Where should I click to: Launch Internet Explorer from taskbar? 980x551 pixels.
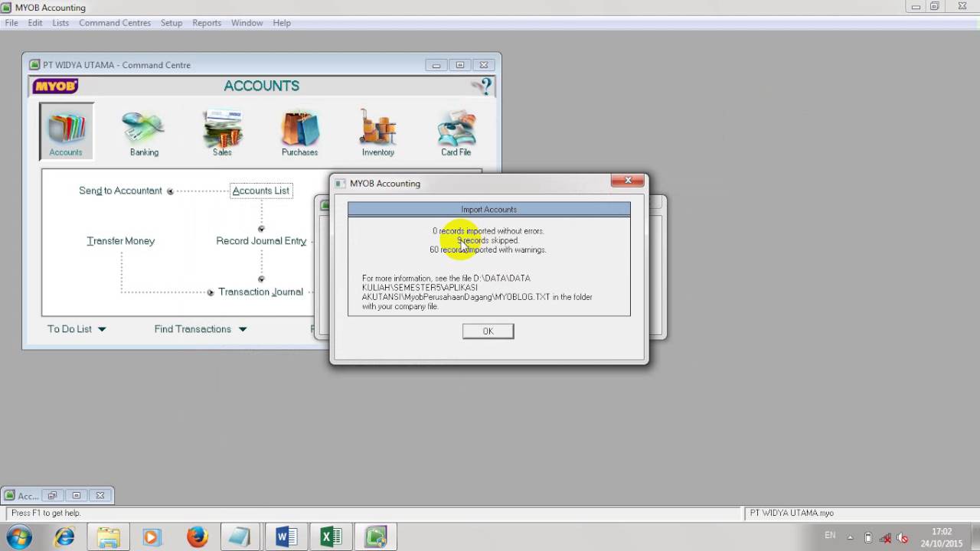coord(64,536)
